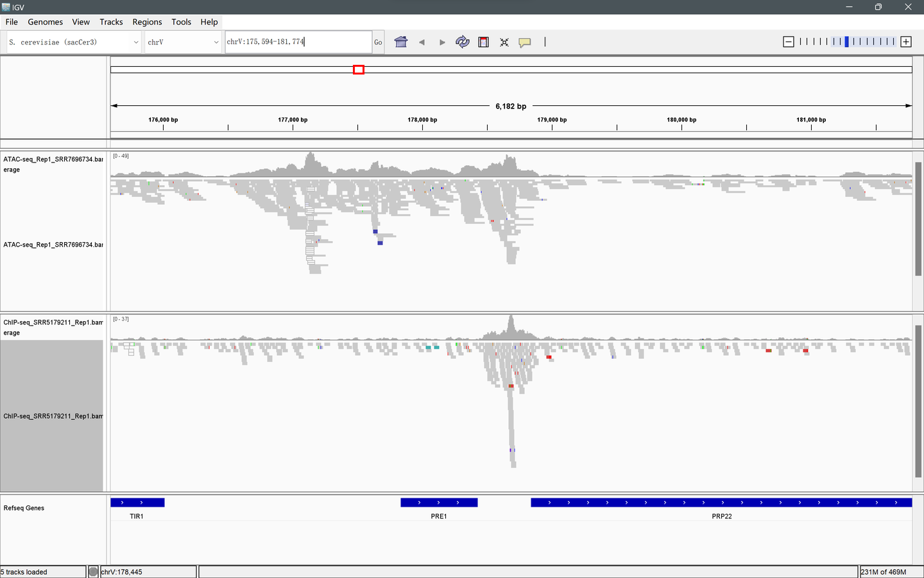The image size is (924, 578).
Task: Open the Tools menu
Action: point(181,21)
